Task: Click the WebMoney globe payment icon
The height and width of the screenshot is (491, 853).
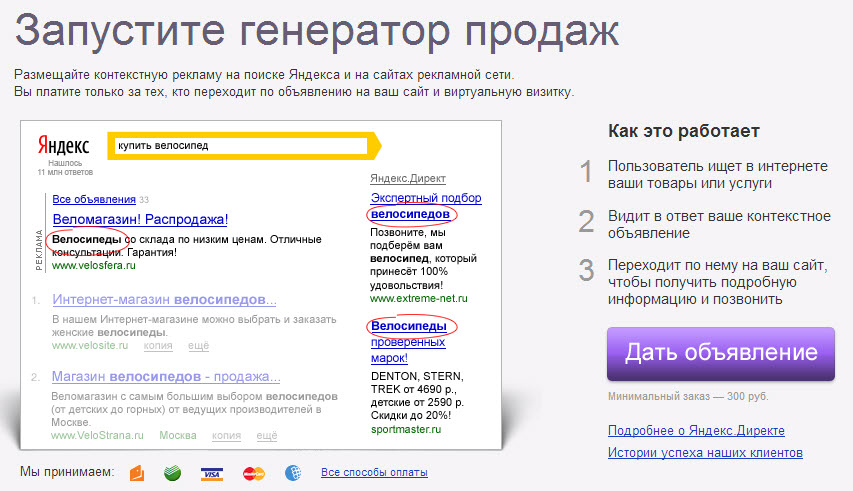Action: coord(293,473)
